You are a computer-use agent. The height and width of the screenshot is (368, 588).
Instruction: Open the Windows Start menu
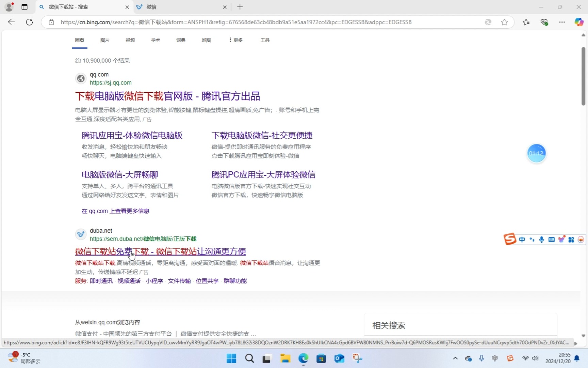(x=231, y=358)
